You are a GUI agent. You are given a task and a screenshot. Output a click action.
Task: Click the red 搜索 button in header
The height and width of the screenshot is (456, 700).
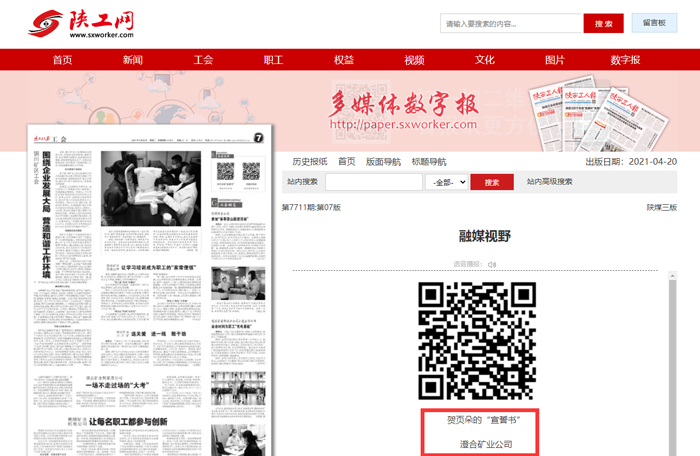[604, 23]
